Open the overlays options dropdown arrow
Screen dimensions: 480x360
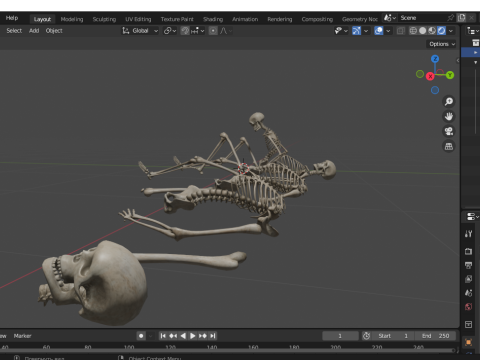pyautogui.click(x=388, y=31)
